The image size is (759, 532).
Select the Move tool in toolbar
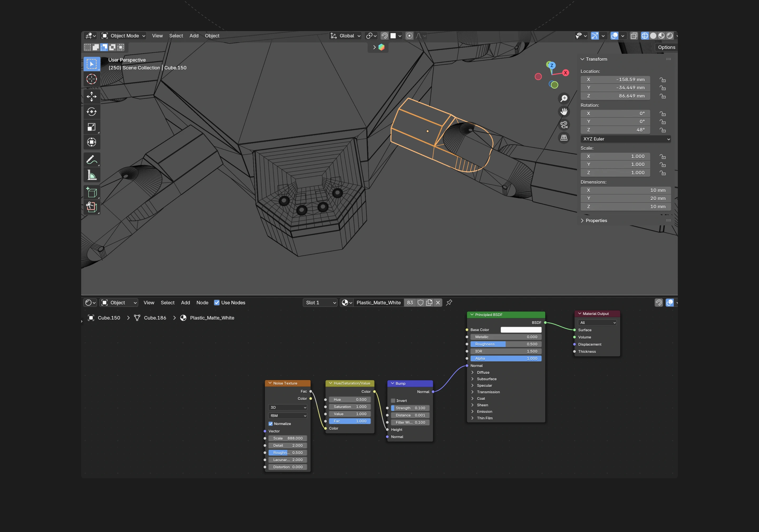click(x=91, y=96)
